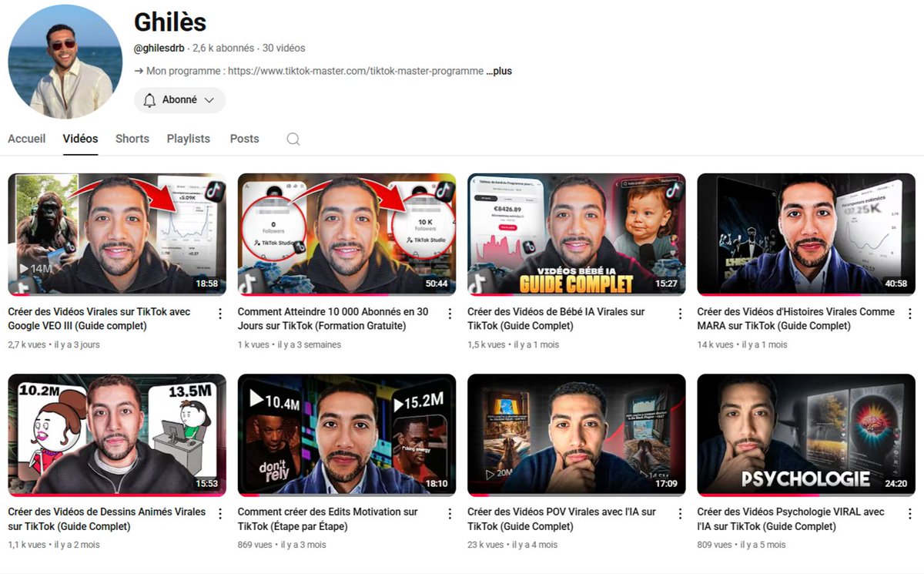The height and width of the screenshot is (574, 924).
Task: Switch to the Accueil tab
Action: 27,139
